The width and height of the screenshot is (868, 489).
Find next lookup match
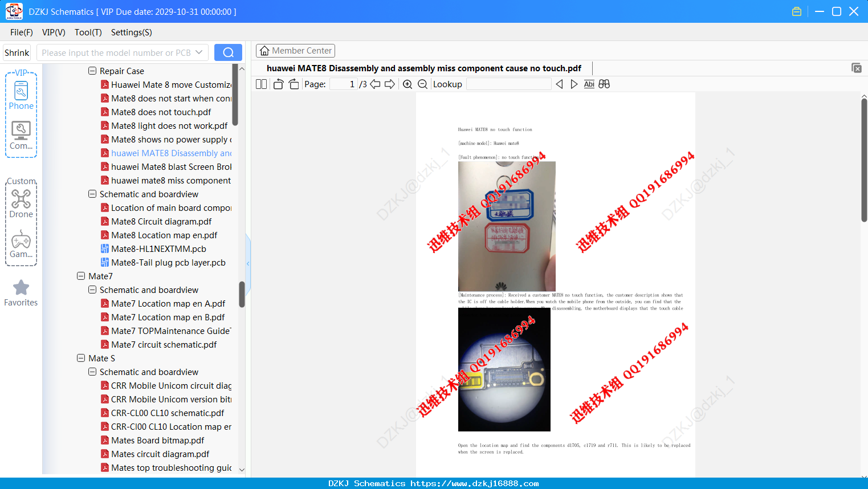(574, 84)
